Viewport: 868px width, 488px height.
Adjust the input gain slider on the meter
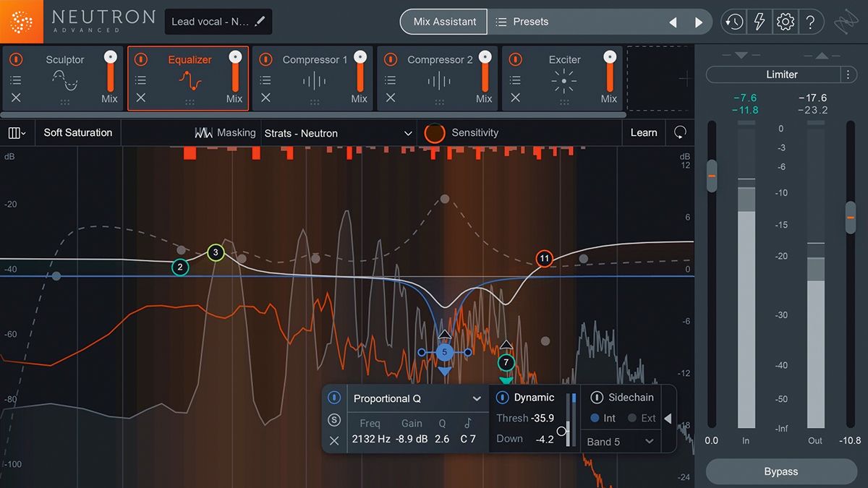(711, 175)
